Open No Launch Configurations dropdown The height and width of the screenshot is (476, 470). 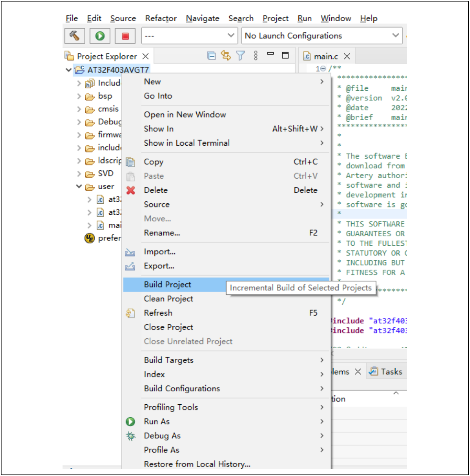coord(322,36)
